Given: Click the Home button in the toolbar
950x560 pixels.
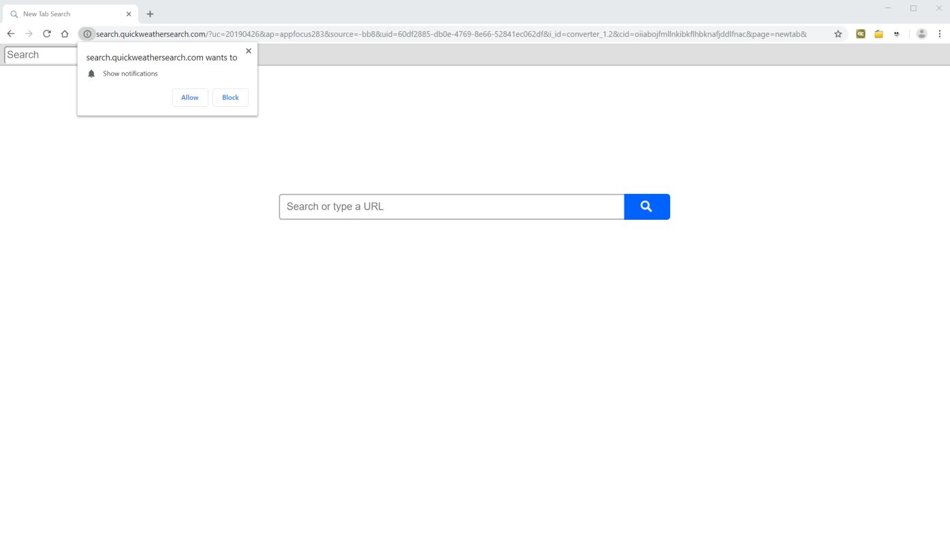Looking at the screenshot, I should (x=65, y=33).
